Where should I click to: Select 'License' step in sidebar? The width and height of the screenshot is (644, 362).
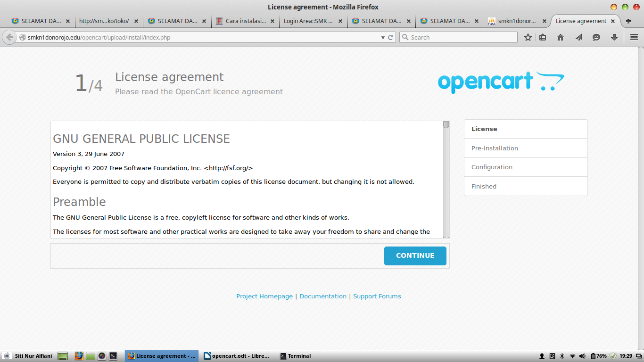(526, 129)
